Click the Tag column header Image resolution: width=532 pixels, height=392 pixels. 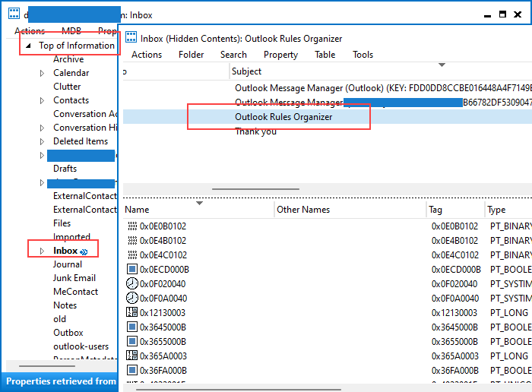click(455, 210)
